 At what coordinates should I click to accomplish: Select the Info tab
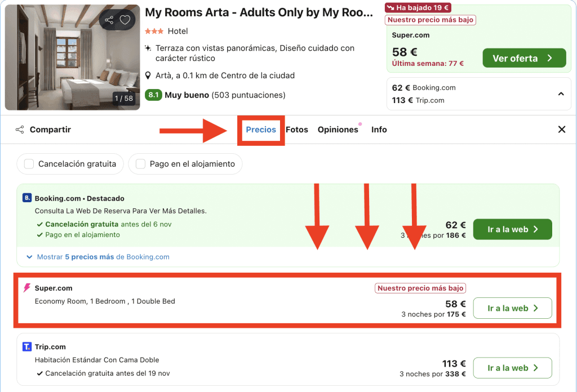point(379,130)
